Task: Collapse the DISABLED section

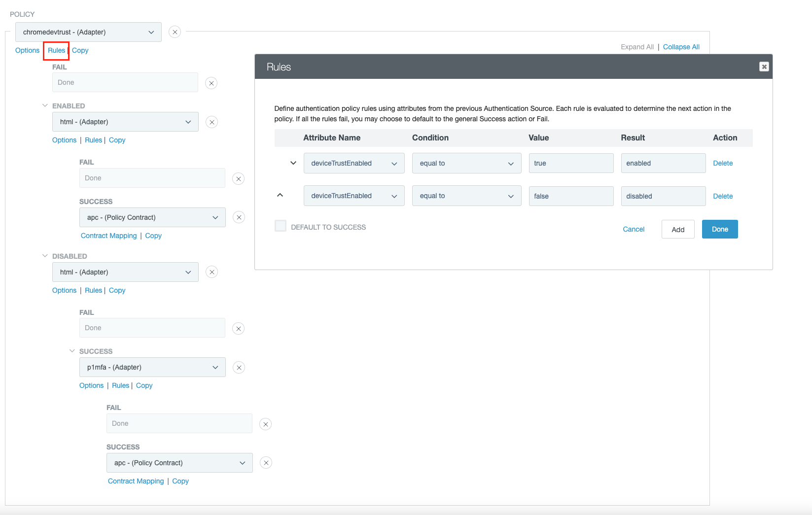Action: click(44, 255)
